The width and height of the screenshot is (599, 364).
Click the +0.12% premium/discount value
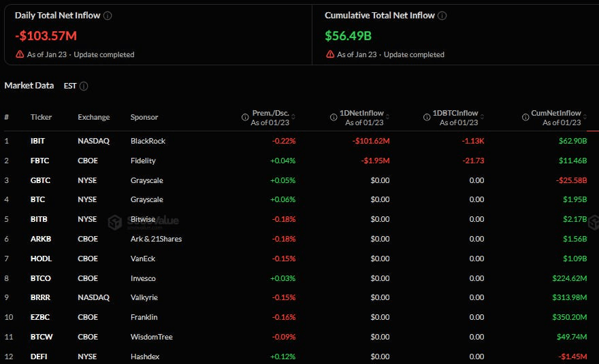282,357
